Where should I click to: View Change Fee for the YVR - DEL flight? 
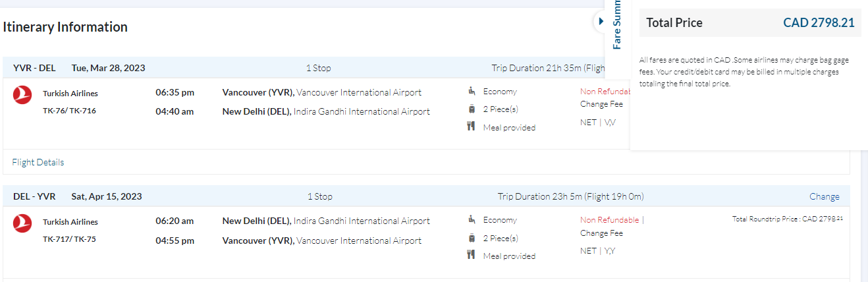pos(601,104)
